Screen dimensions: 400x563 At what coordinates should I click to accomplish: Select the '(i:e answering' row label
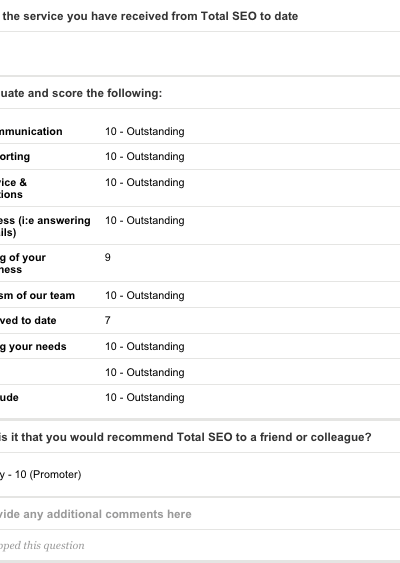(45, 226)
